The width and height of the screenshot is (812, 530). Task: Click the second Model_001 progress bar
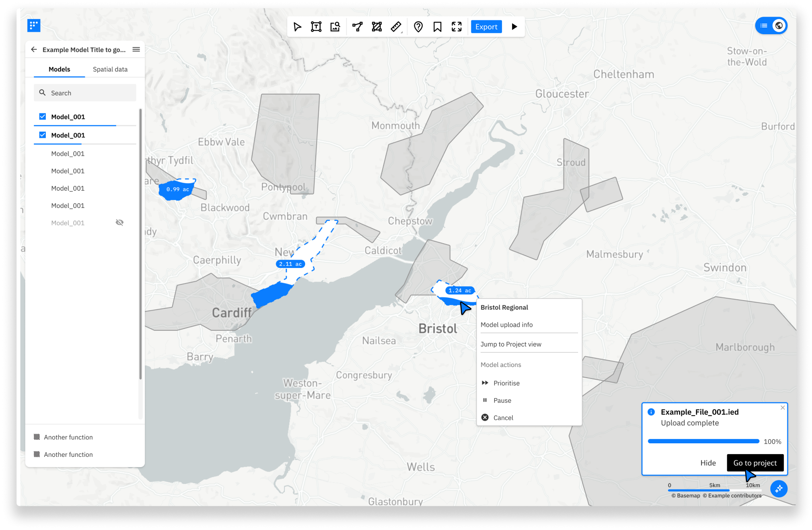[85, 144]
